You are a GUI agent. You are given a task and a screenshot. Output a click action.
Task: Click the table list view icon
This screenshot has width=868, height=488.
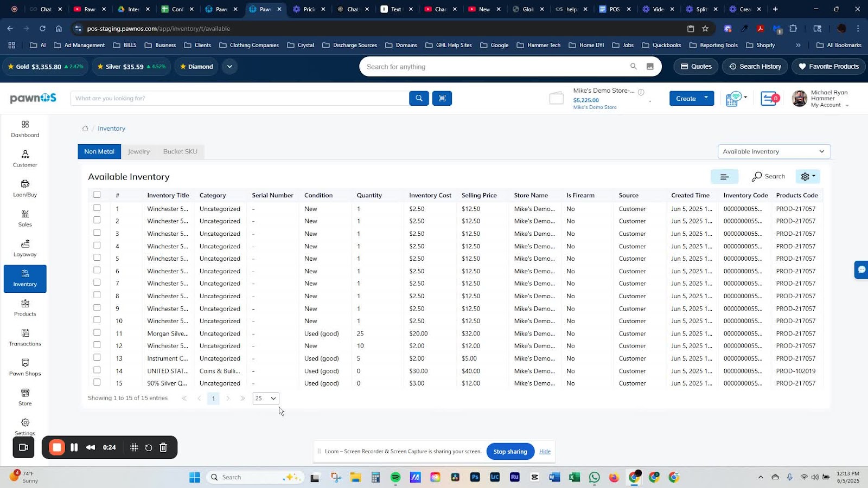pyautogui.click(x=724, y=176)
